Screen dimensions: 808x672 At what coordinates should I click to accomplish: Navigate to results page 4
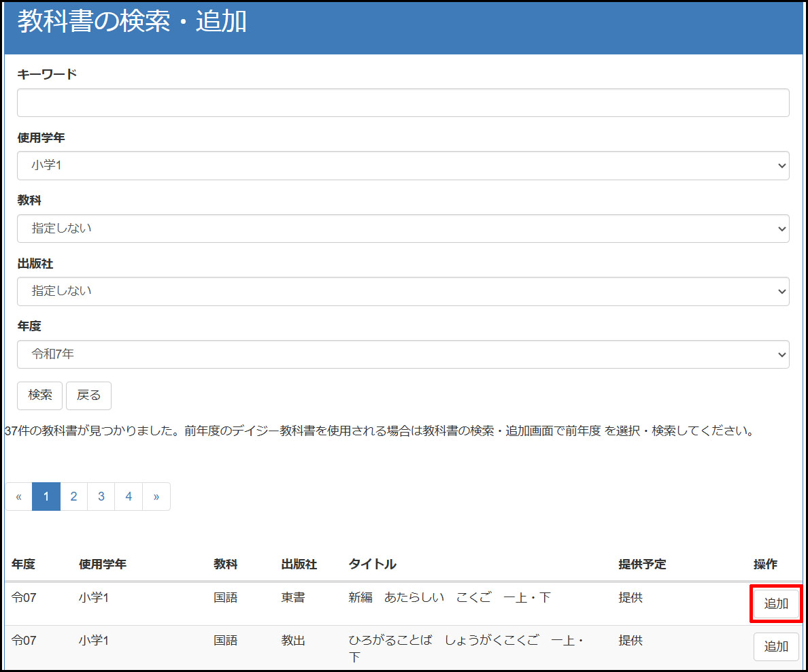coord(129,497)
